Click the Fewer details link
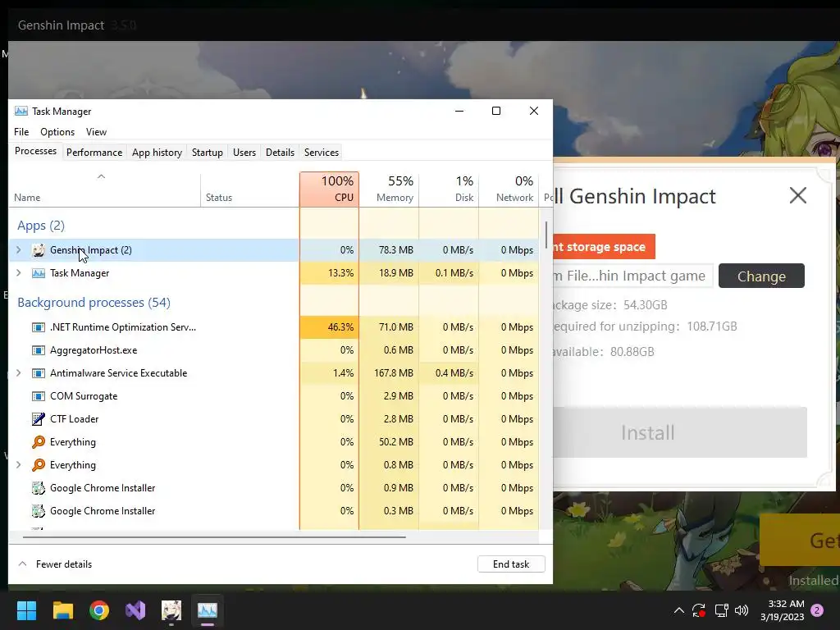This screenshot has height=630, width=840. (x=64, y=564)
